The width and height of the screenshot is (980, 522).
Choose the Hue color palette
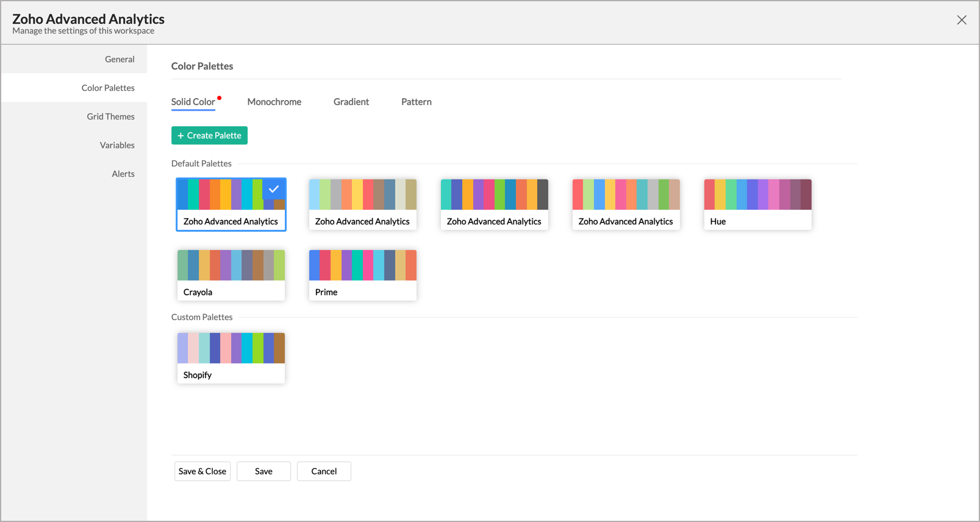point(757,204)
